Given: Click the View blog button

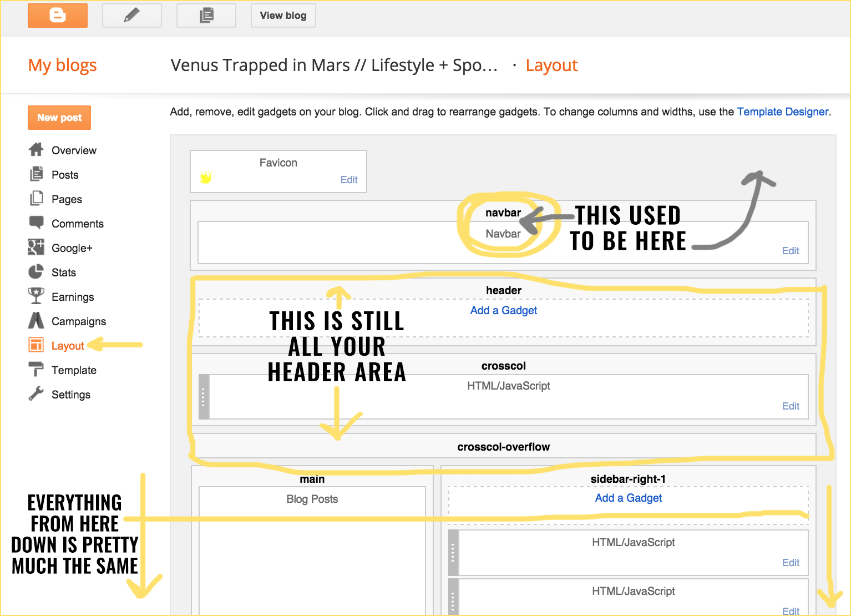Looking at the screenshot, I should [283, 15].
